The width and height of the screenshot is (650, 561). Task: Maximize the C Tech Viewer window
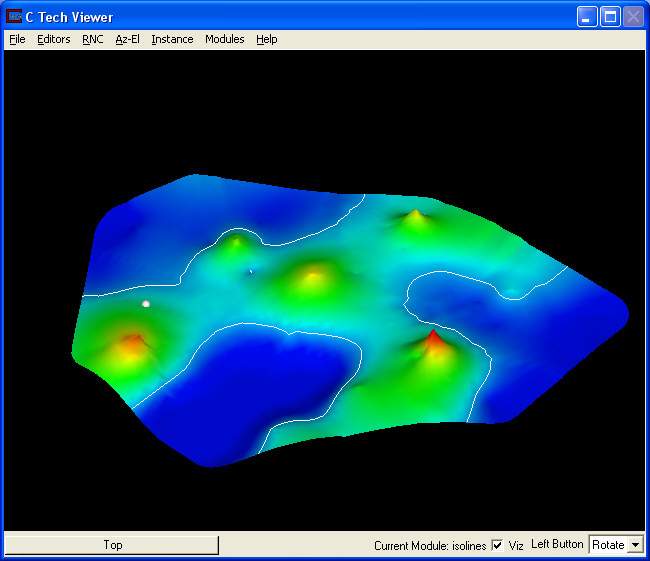[x=610, y=17]
